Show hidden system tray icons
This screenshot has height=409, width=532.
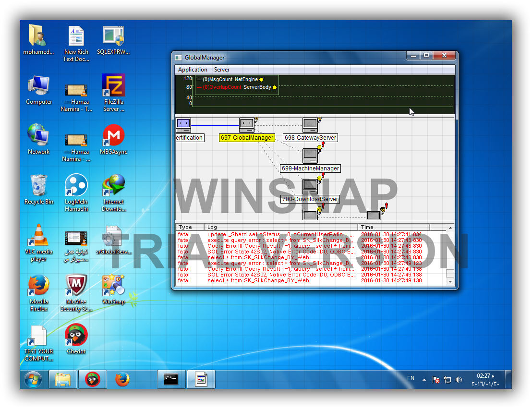tap(424, 380)
